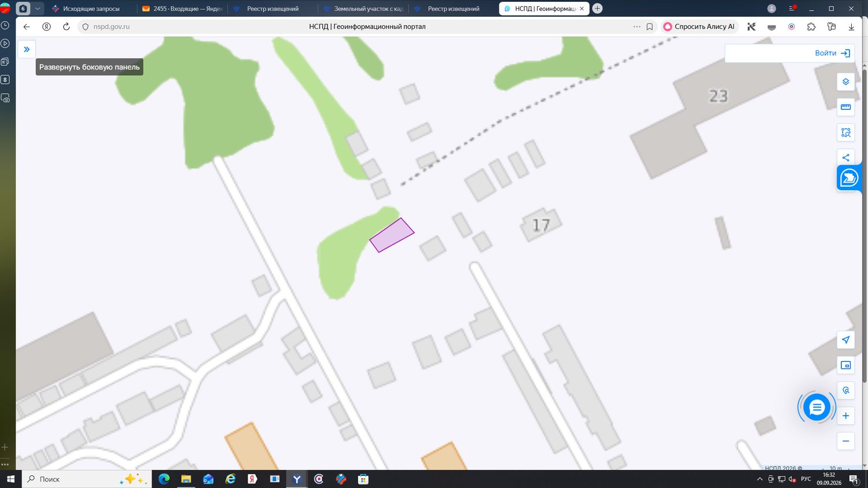Launch Microsoft Edge from taskbar
868x488 pixels.
(x=164, y=479)
